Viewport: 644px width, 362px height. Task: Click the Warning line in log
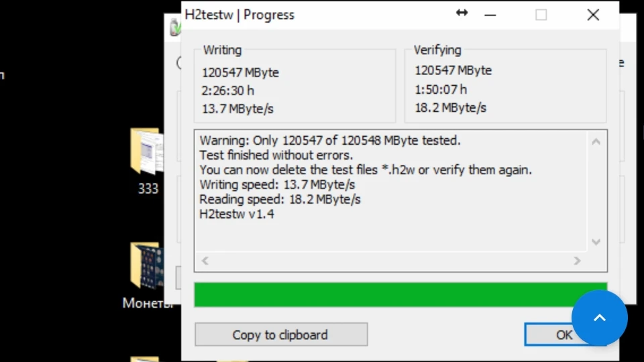(x=330, y=140)
